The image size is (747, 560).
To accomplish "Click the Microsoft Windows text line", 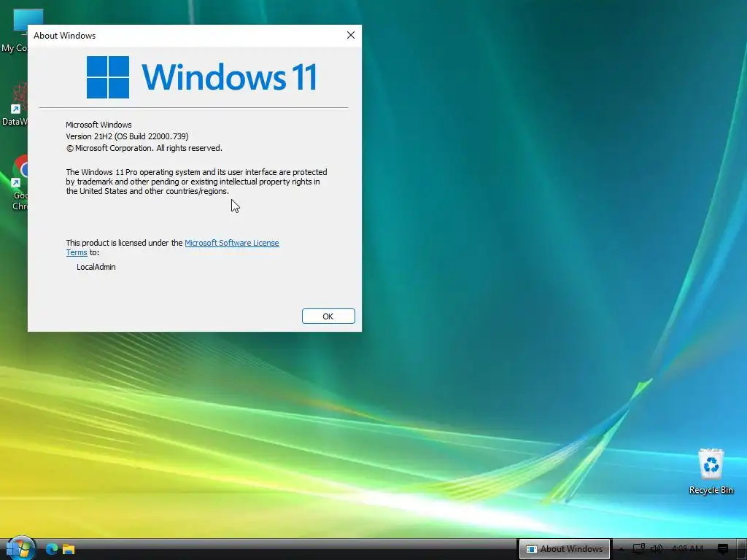I will pyautogui.click(x=98, y=125).
